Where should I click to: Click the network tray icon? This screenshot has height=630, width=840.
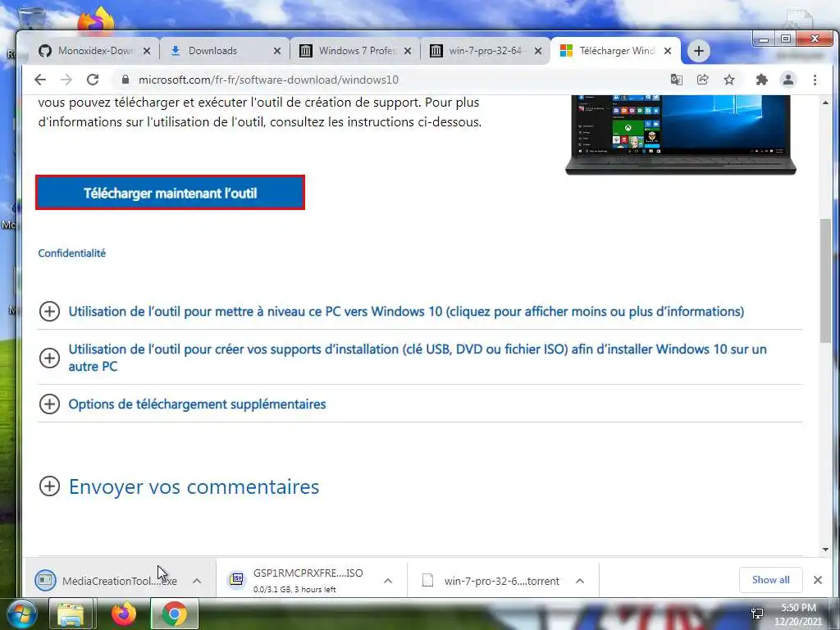point(757,613)
